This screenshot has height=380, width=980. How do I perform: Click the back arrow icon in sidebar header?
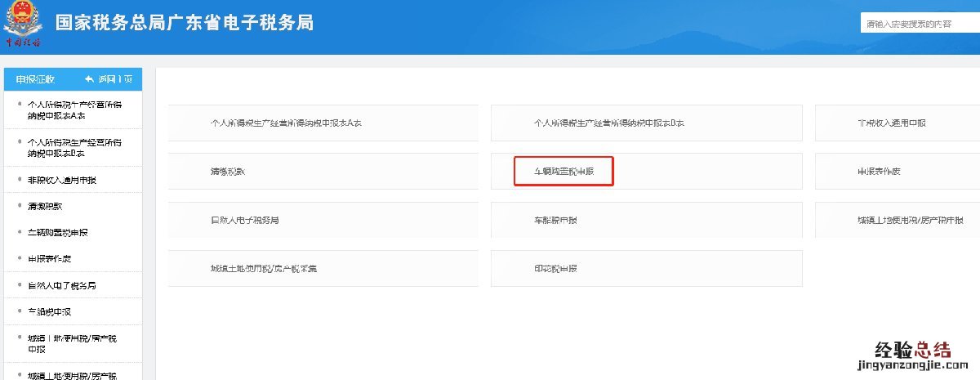pyautogui.click(x=90, y=79)
